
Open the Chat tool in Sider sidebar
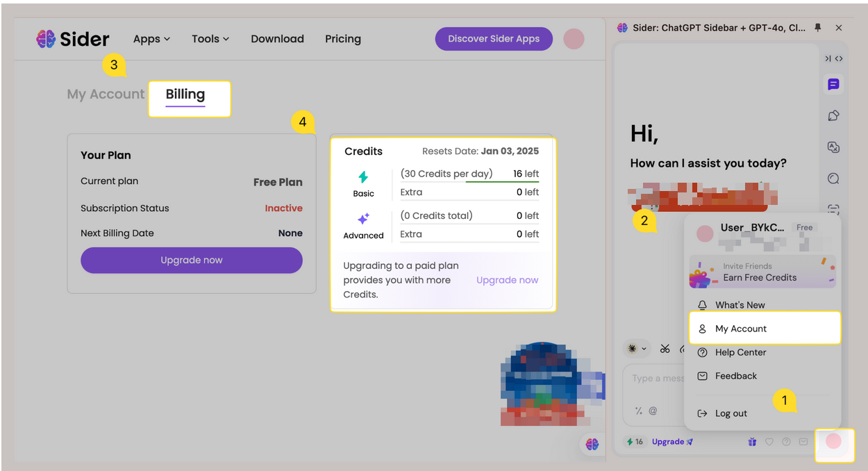[833, 85]
